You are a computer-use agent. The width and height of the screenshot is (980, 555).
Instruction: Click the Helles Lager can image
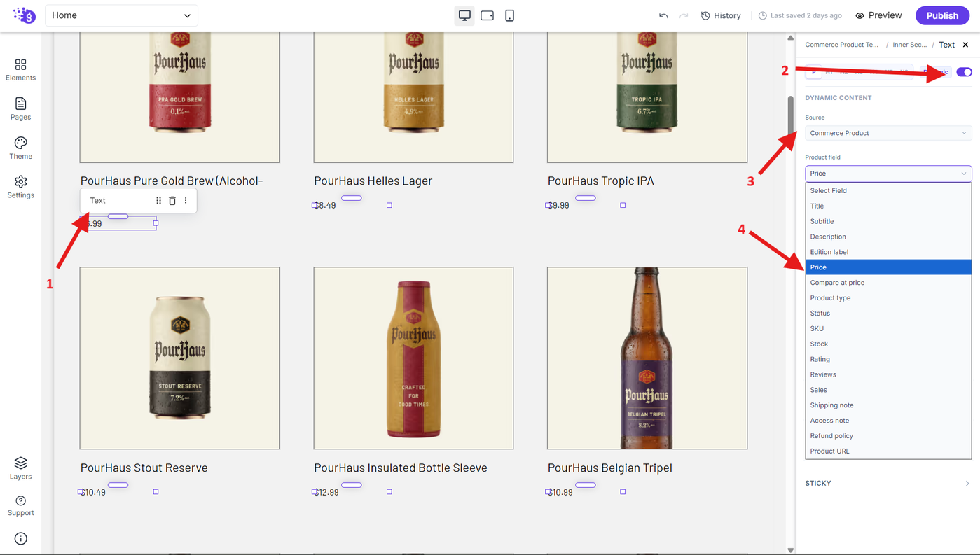click(413, 97)
